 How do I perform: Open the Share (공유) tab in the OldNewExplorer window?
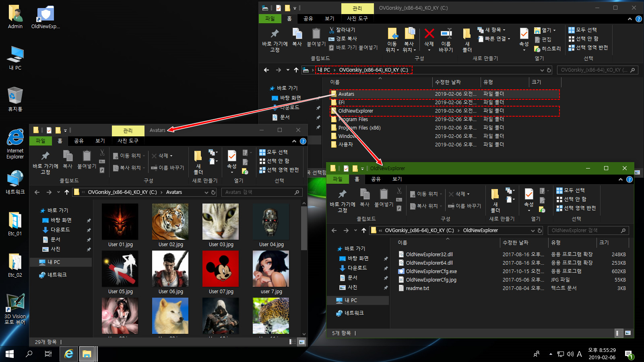click(376, 179)
